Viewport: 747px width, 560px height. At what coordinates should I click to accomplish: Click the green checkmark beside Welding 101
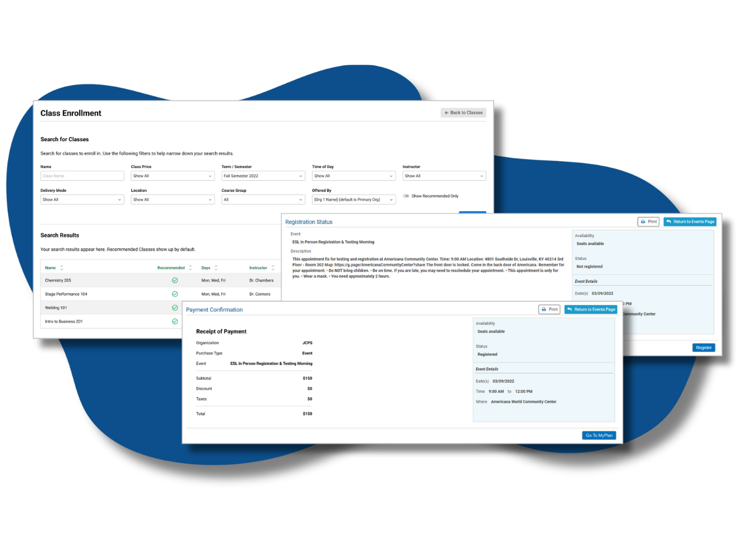(174, 307)
